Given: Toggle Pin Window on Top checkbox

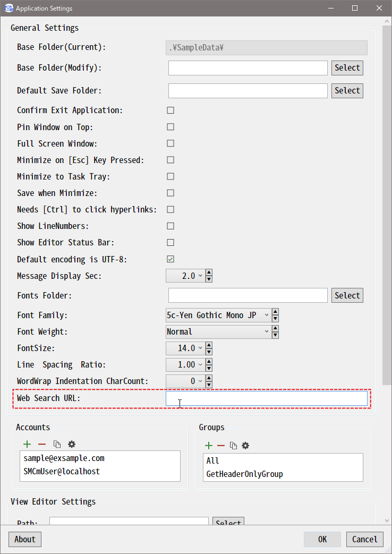Looking at the screenshot, I should coord(171,127).
